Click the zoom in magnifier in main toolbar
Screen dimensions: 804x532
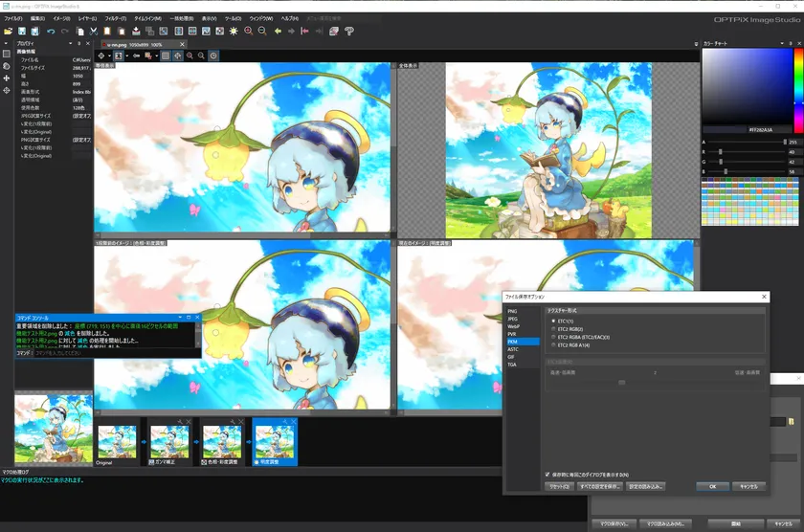tap(249, 31)
